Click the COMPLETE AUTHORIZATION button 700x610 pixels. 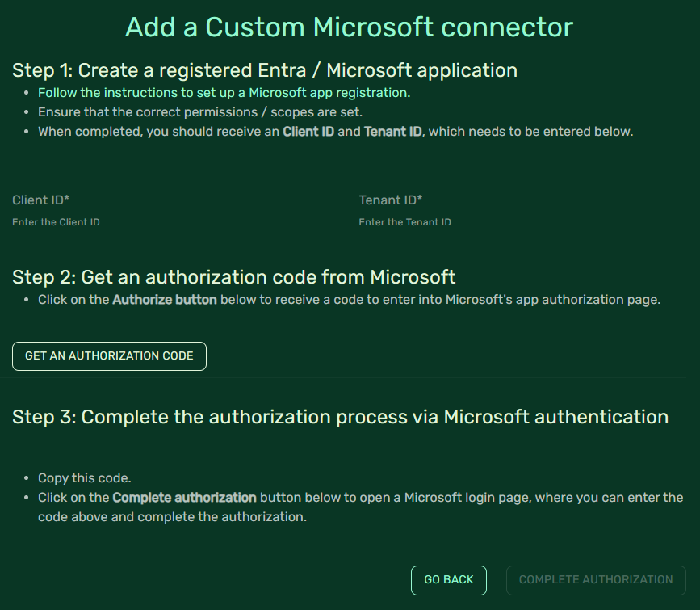(x=596, y=580)
